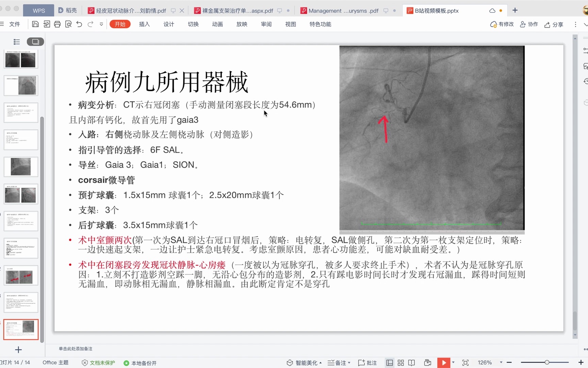Select the selected slide 14 thumbnail
588x368 pixels.
tap(21, 329)
